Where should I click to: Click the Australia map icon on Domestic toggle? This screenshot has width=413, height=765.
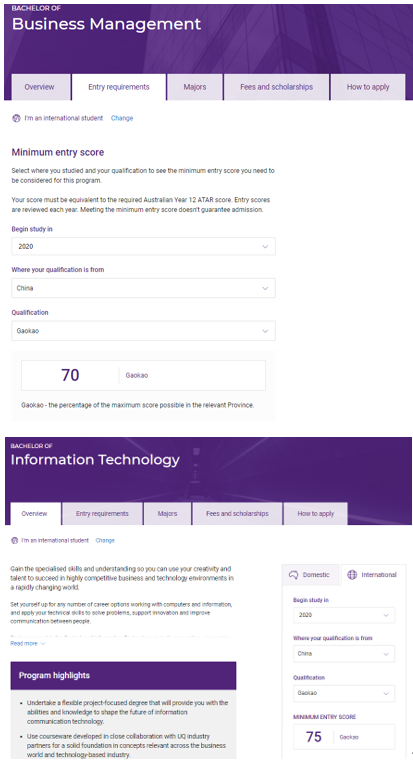(x=293, y=575)
